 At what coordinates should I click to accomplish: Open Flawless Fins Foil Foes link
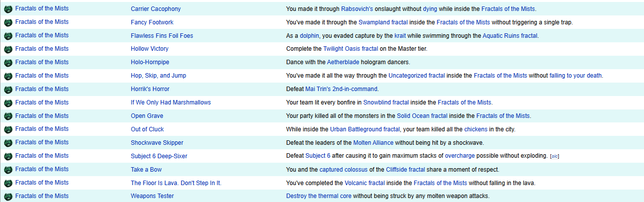click(162, 36)
